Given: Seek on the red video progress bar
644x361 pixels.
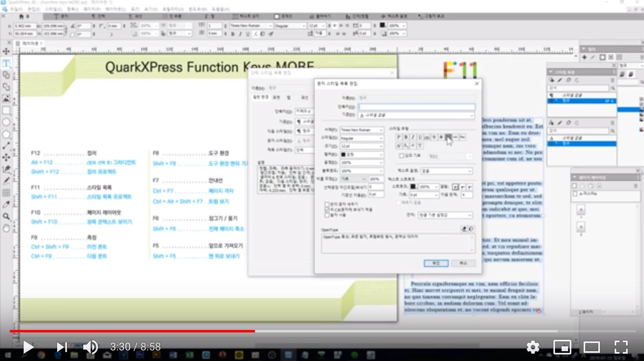Looking at the screenshot, I should pyautogui.click(x=132, y=331).
